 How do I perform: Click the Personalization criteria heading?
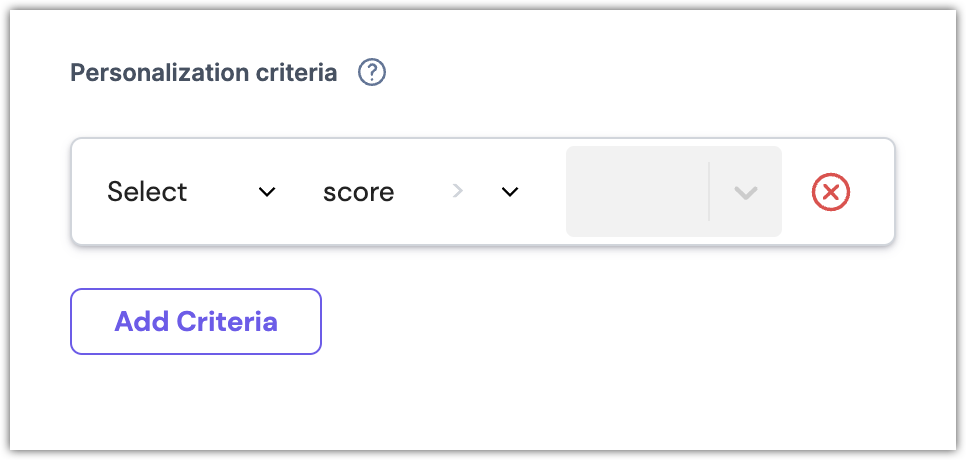coord(203,73)
